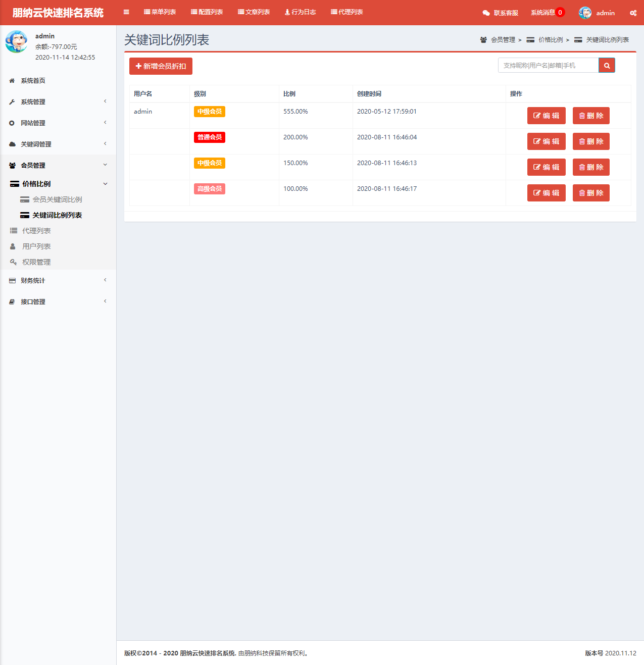Expand the 关键词管理 chevron

tap(105, 144)
